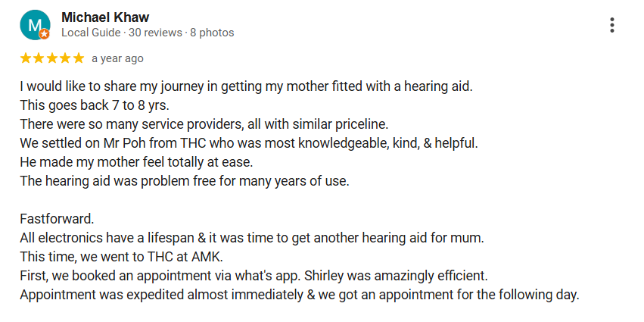Click the "a year ago" timestamp

coord(117,59)
